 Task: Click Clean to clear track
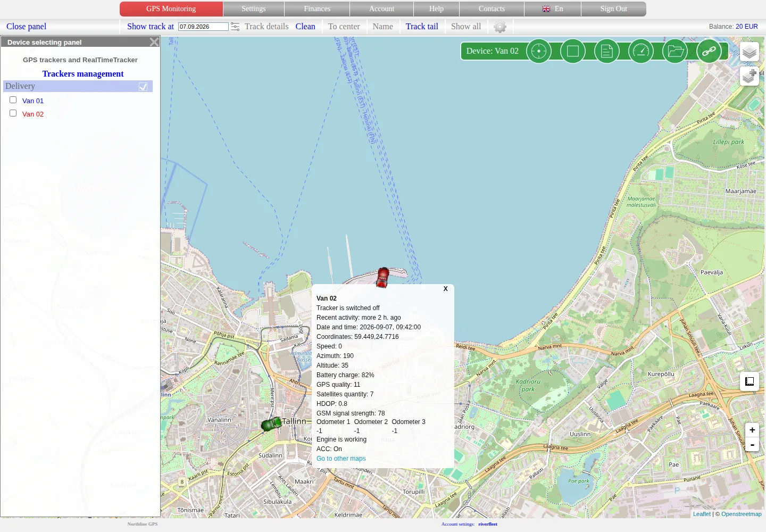pyautogui.click(x=305, y=27)
